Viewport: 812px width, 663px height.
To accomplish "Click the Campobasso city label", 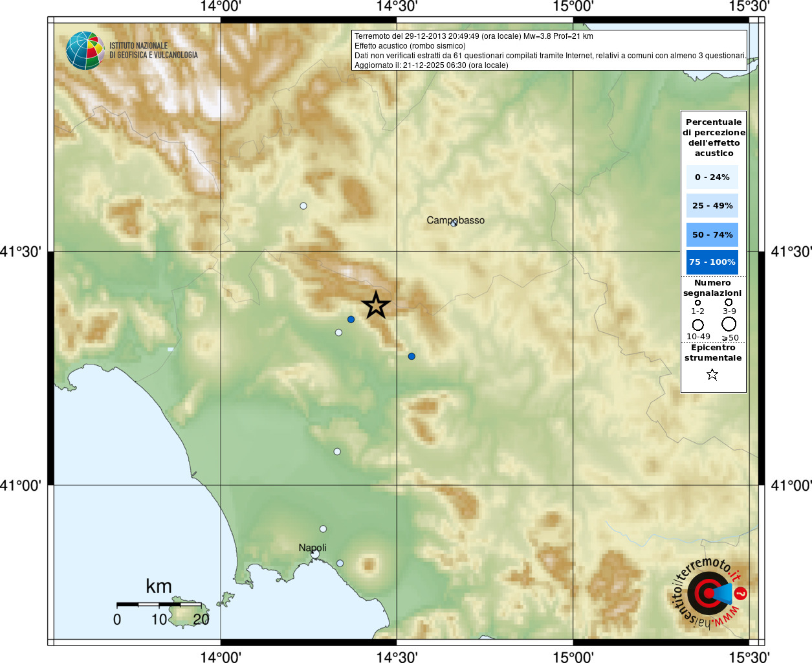I will pyautogui.click(x=455, y=220).
